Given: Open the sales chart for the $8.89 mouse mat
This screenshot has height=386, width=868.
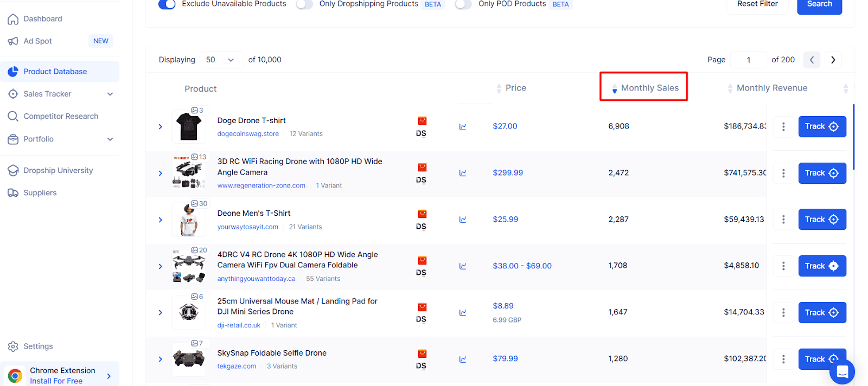Looking at the screenshot, I should [x=463, y=313].
